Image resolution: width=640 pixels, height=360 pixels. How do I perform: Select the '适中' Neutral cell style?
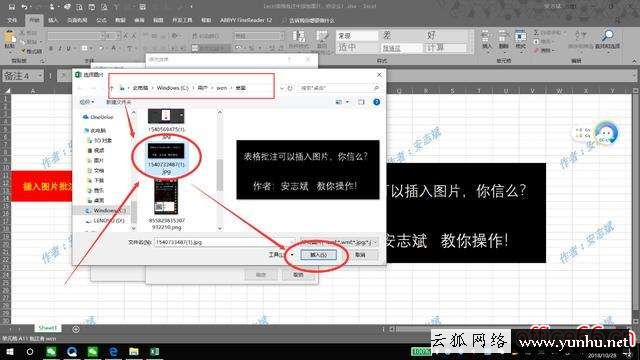tap(357, 48)
